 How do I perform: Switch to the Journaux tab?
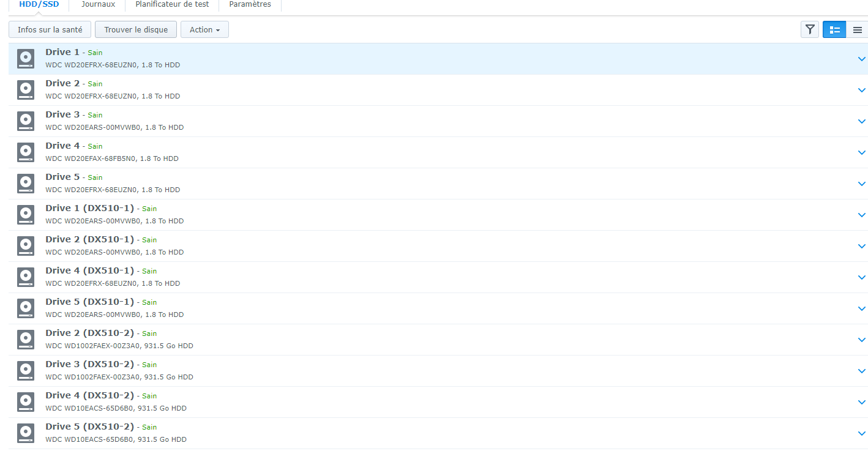[x=98, y=5]
